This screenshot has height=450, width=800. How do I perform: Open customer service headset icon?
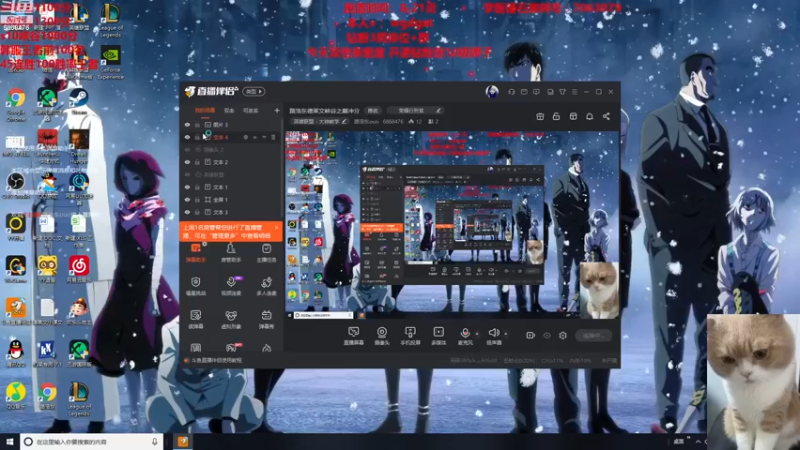511,92
